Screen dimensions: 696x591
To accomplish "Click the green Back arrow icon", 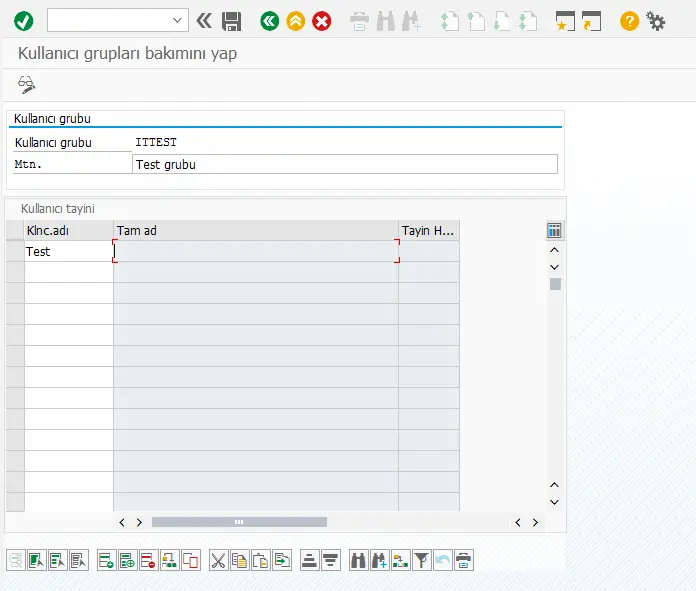I will (x=269, y=21).
